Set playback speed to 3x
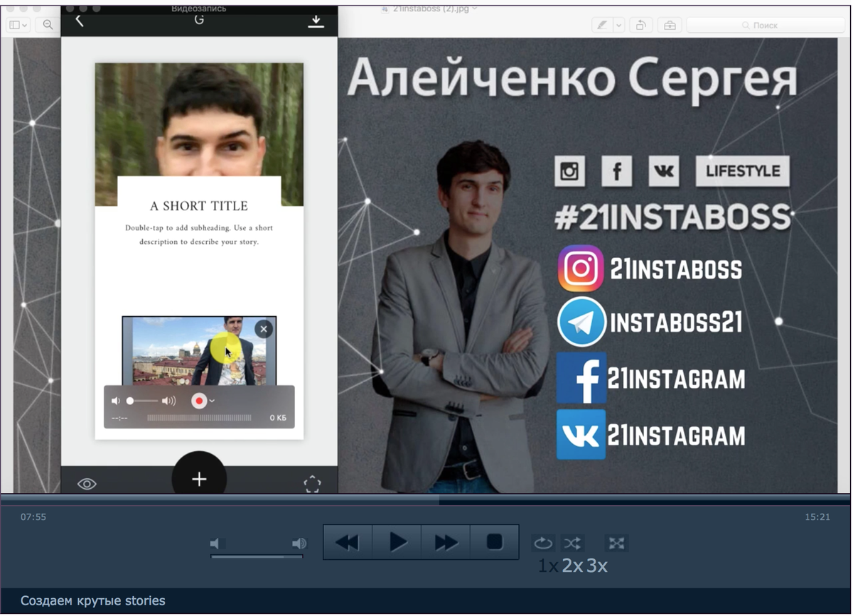This screenshot has width=853, height=616. tap(597, 566)
